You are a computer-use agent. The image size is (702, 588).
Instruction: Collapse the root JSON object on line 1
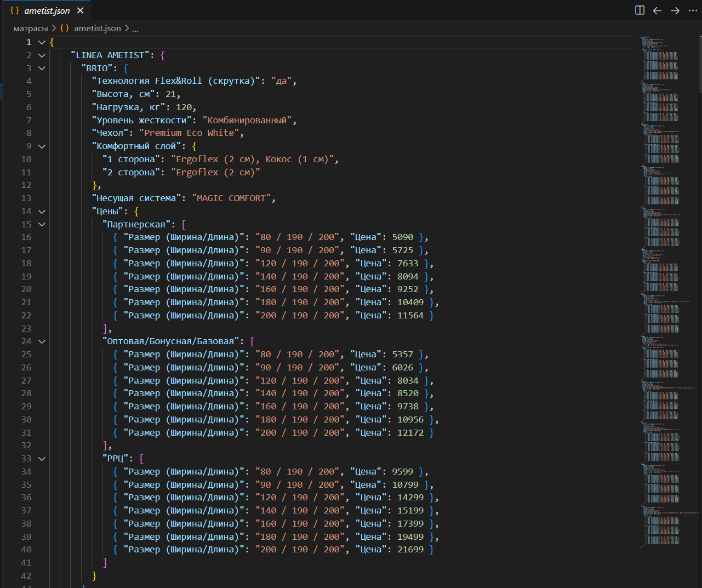pyautogui.click(x=41, y=42)
